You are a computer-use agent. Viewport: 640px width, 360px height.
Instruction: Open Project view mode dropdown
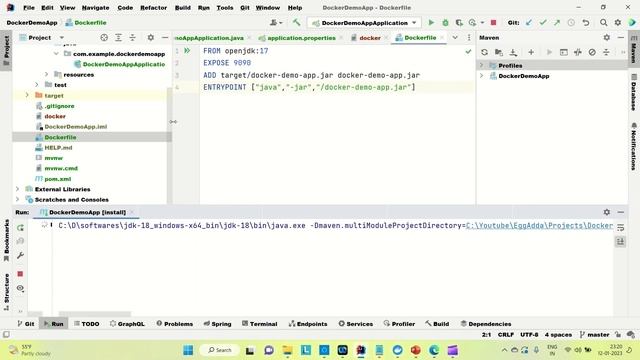pos(62,38)
